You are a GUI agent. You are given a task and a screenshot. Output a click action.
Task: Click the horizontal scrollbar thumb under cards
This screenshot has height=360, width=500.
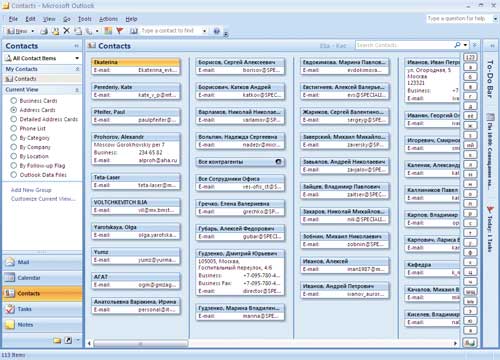(x=141, y=343)
